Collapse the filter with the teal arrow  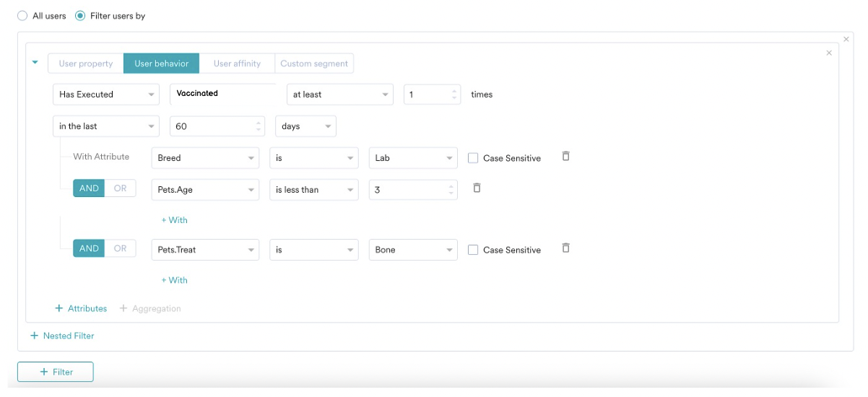pos(35,62)
